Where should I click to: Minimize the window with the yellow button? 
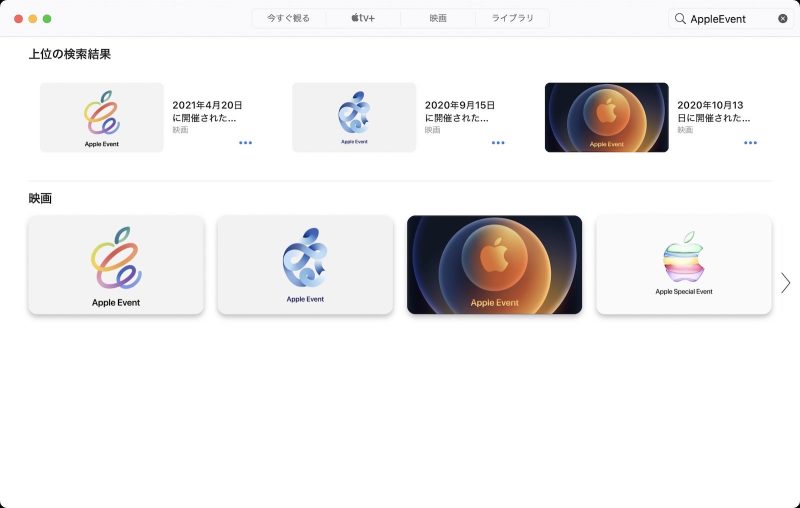pyautogui.click(x=33, y=19)
